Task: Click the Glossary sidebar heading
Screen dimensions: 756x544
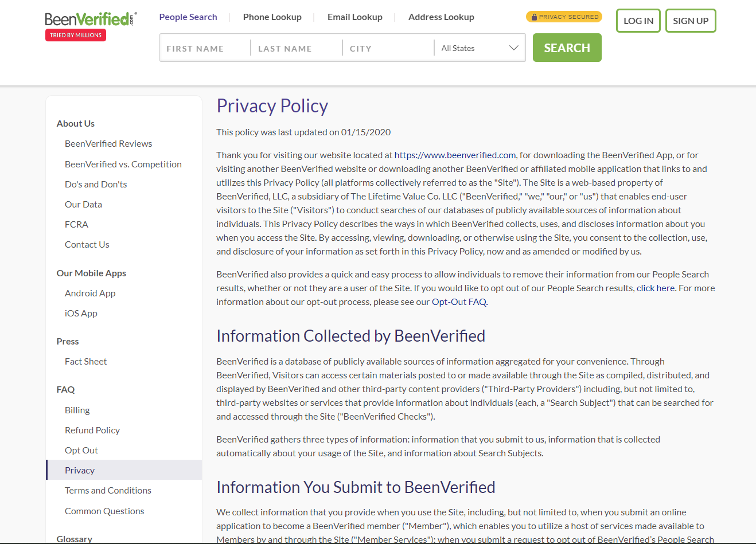Action: [74, 539]
